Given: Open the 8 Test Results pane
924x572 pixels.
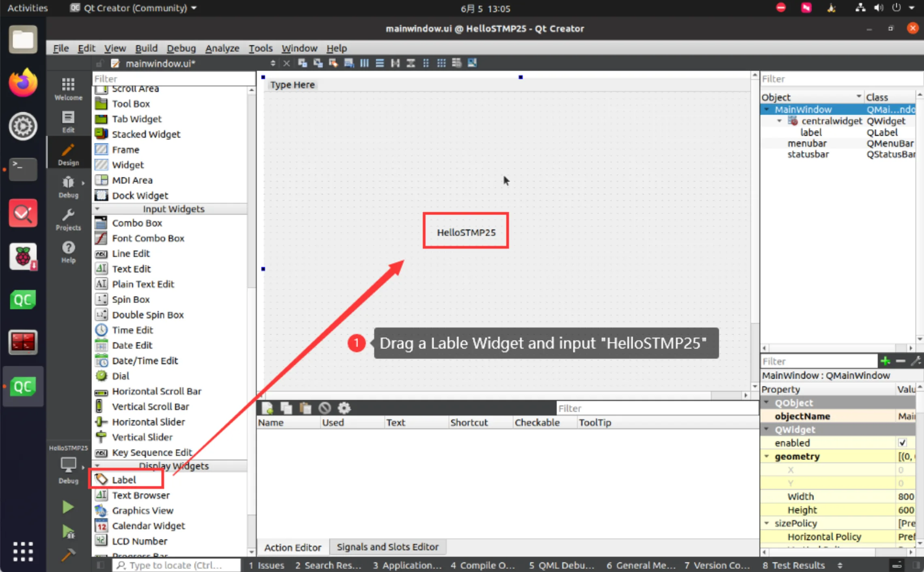Looking at the screenshot, I should click(x=794, y=565).
